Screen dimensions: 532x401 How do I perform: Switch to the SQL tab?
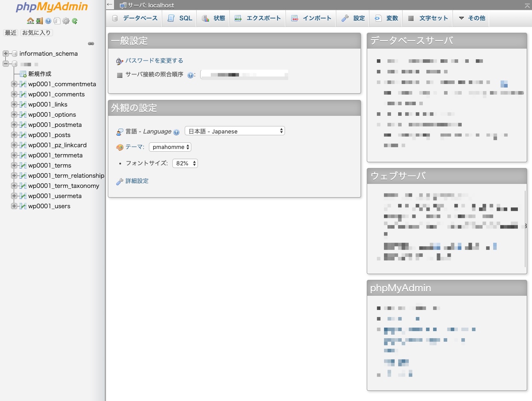(180, 18)
